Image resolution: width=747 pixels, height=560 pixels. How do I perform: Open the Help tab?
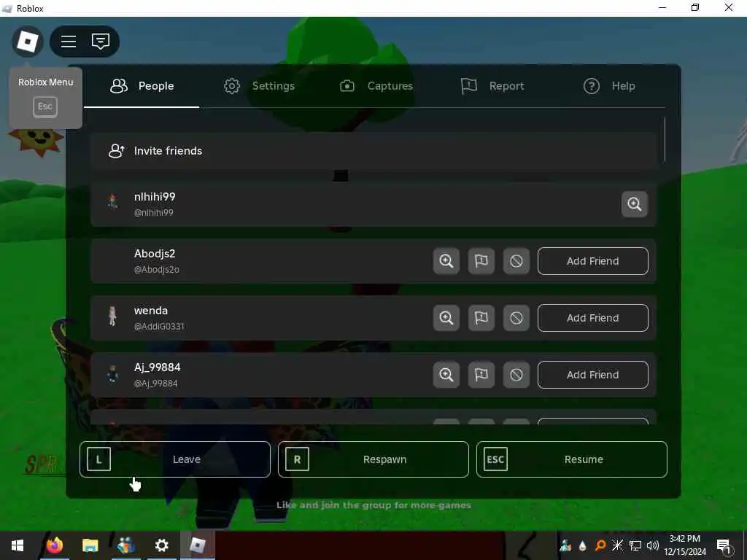[609, 86]
